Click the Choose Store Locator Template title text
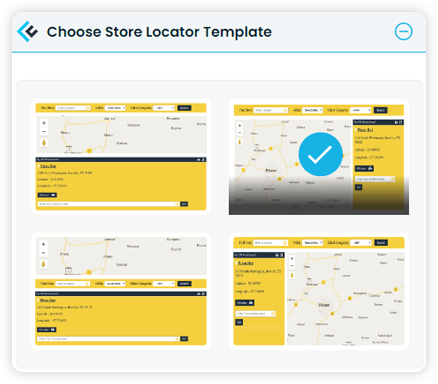The width and height of the screenshot is (438, 384). pos(159,32)
